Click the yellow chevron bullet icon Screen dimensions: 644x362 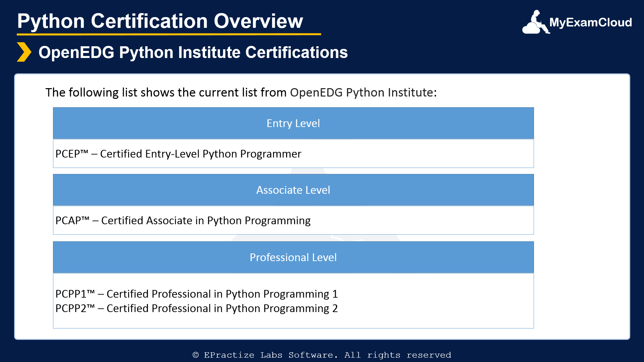[24, 52]
